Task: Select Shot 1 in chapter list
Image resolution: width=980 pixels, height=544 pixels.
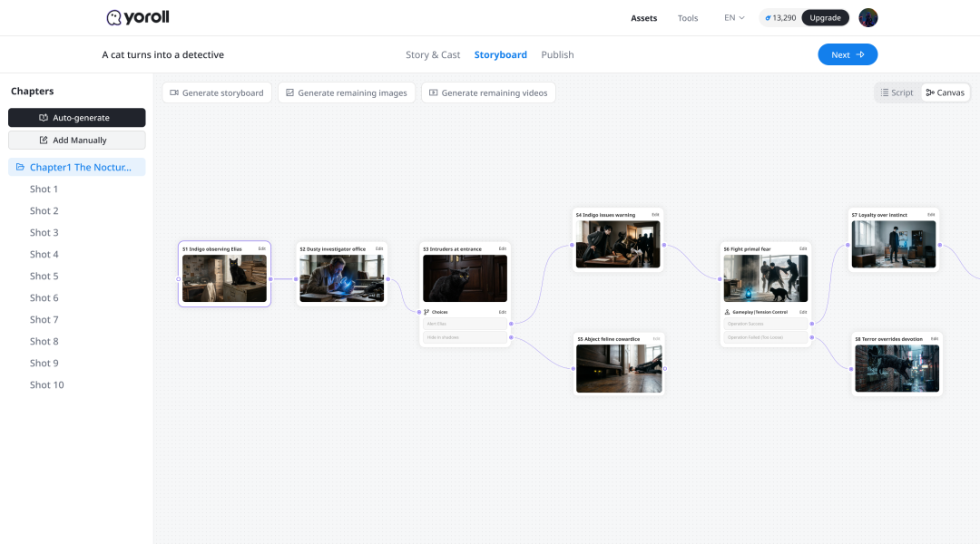Action: click(44, 189)
